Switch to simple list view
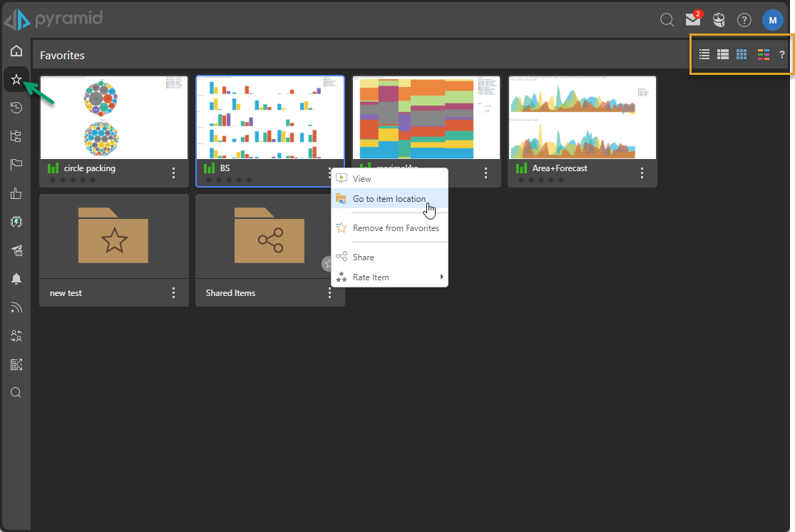 tap(704, 54)
